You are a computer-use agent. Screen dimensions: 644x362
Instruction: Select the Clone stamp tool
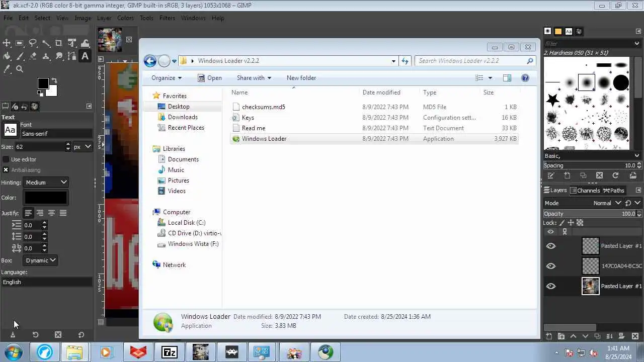point(46,56)
